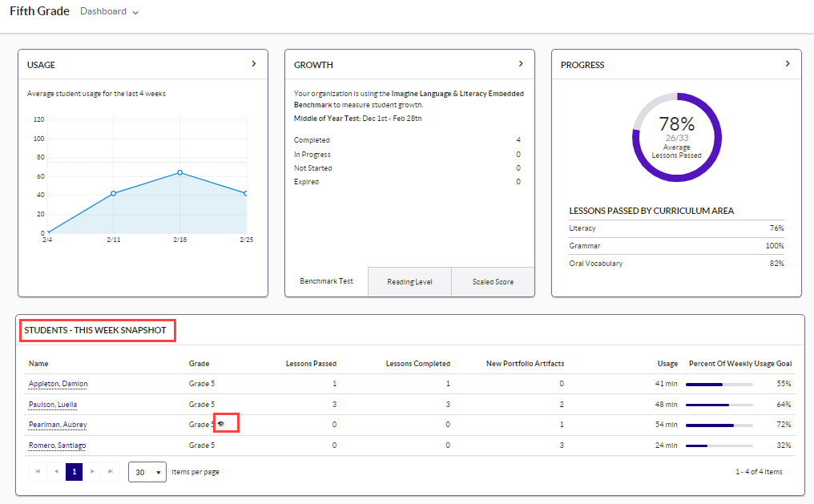This screenshot has height=504, width=814.
Task: Go to last page of students
Action: [111, 472]
